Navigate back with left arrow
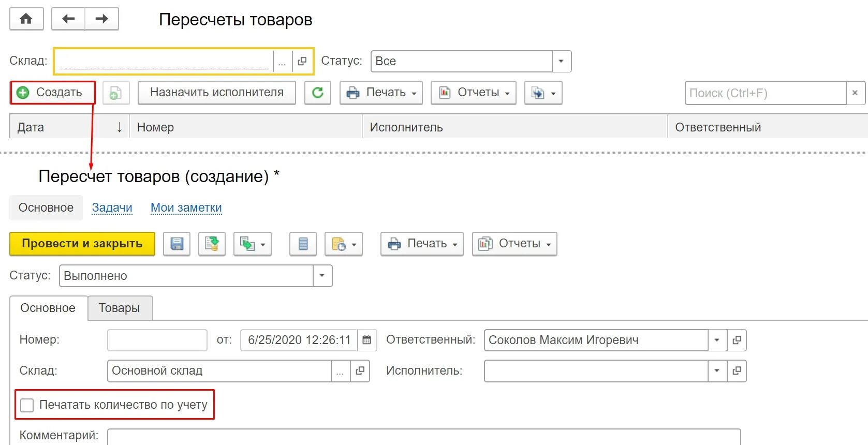This screenshot has width=868, height=445. (68, 19)
